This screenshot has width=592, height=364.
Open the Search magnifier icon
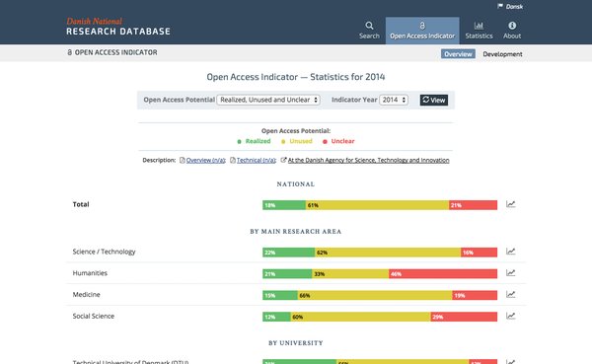(369, 26)
